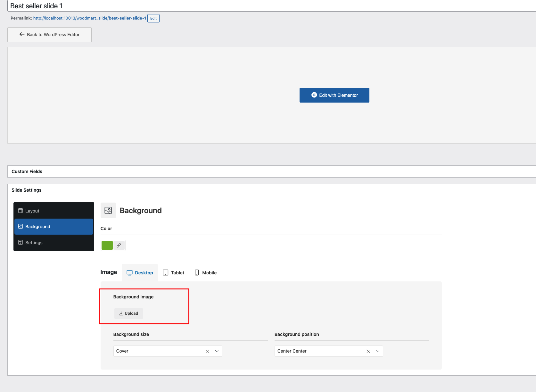Image resolution: width=536 pixels, height=392 pixels.
Task: Click the Elementor logo icon on the button
Action: click(314, 95)
